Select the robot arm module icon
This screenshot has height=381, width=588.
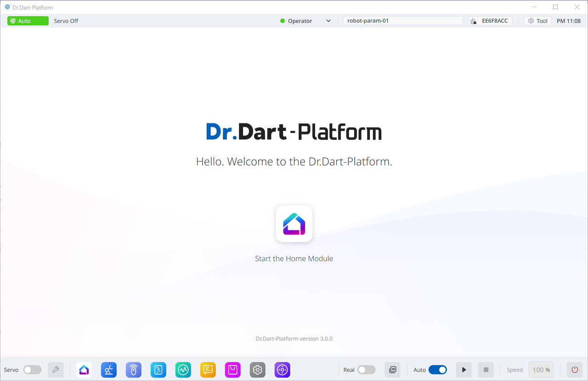click(109, 370)
